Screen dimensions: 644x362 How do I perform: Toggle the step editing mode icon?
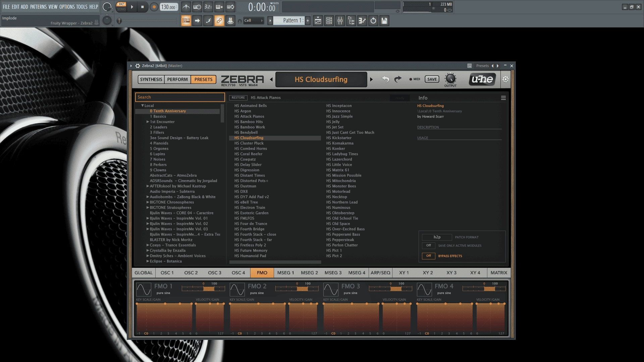click(208, 21)
